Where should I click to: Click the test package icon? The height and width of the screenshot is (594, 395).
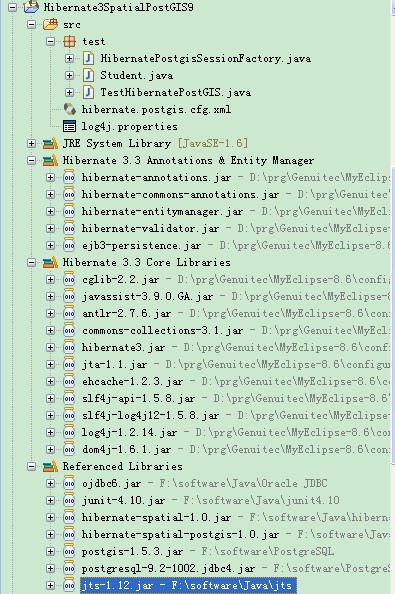coord(69,41)
